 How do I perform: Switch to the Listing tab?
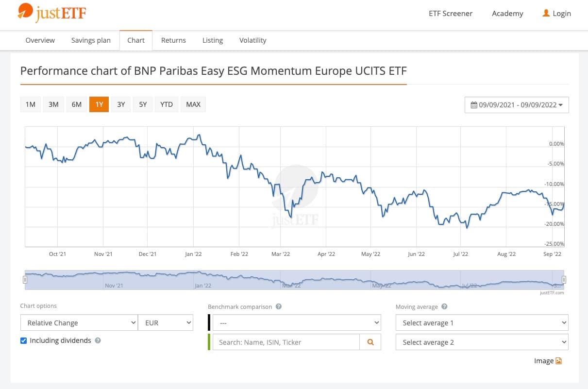click(213, 40)
